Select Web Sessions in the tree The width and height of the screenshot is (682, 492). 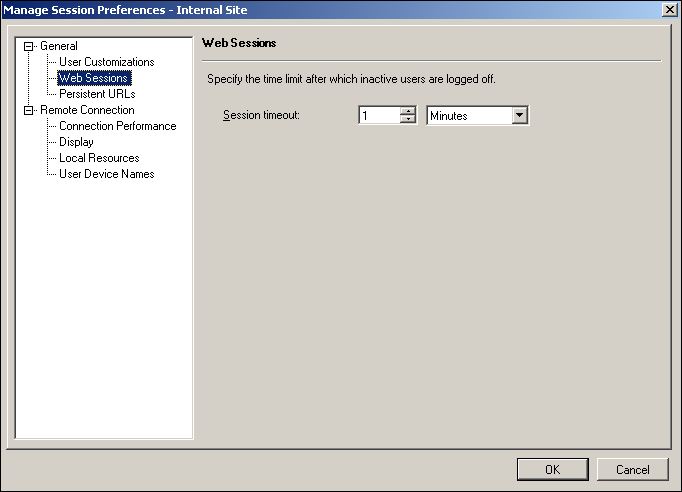[x=94, y=78]
